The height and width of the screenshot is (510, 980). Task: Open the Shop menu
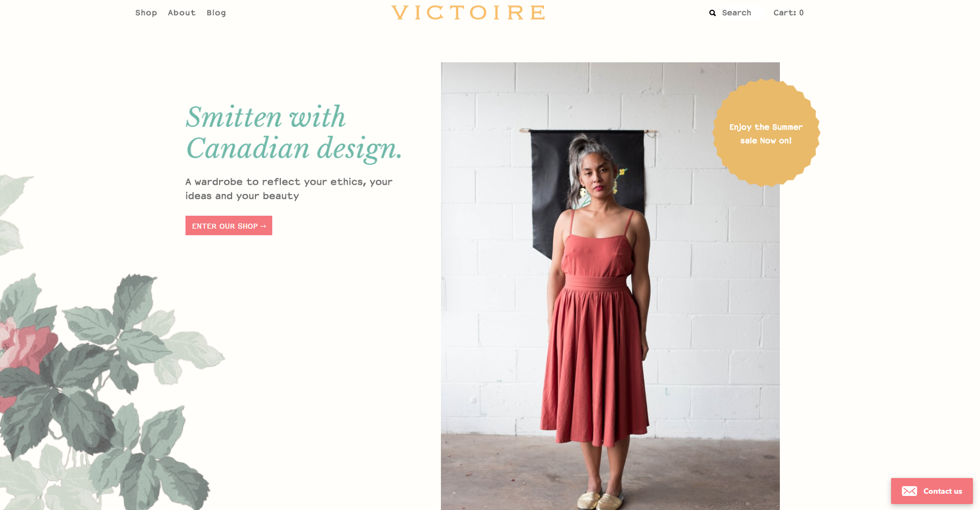tap(146, 12)
